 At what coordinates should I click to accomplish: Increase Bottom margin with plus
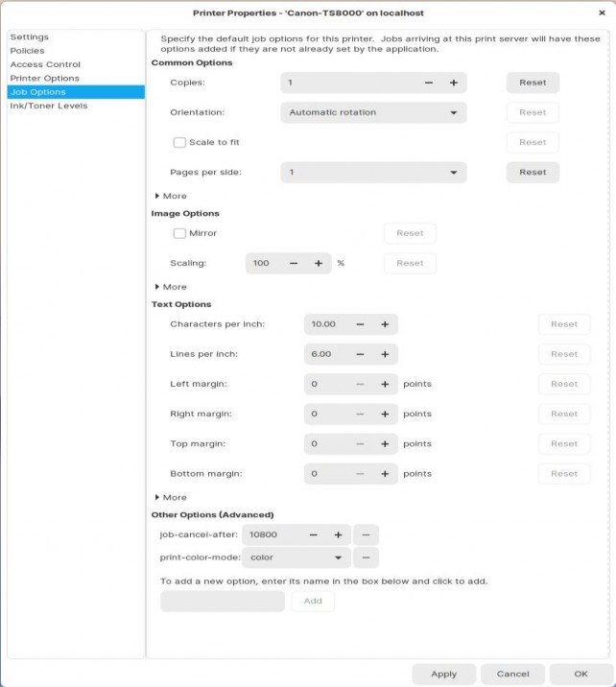point(385,474)
